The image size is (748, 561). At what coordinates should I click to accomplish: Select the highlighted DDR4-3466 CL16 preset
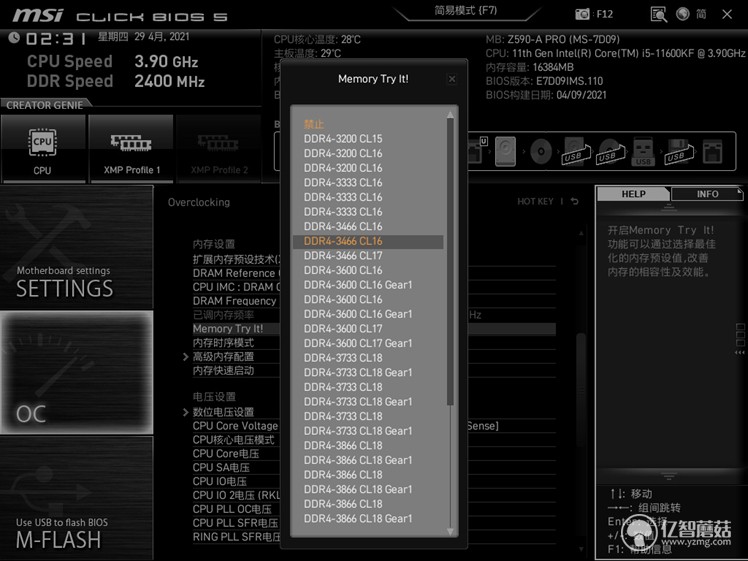pos(368,241)
